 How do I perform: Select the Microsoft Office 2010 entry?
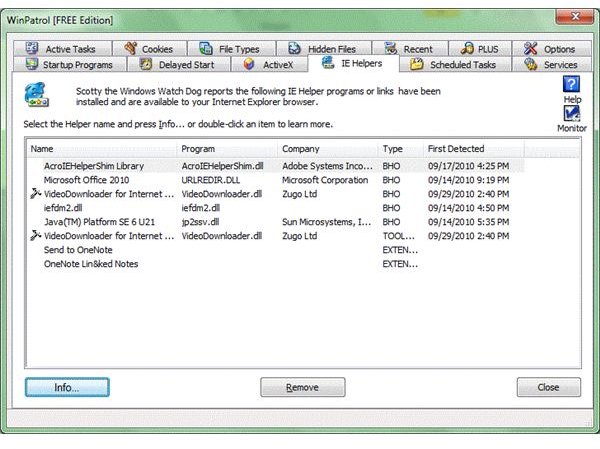click(x=86, y=180)
